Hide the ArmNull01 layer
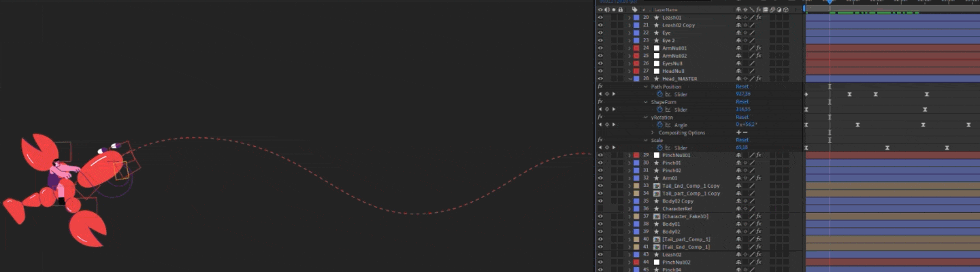Screen dimensions: 980x272 [600, 48]
